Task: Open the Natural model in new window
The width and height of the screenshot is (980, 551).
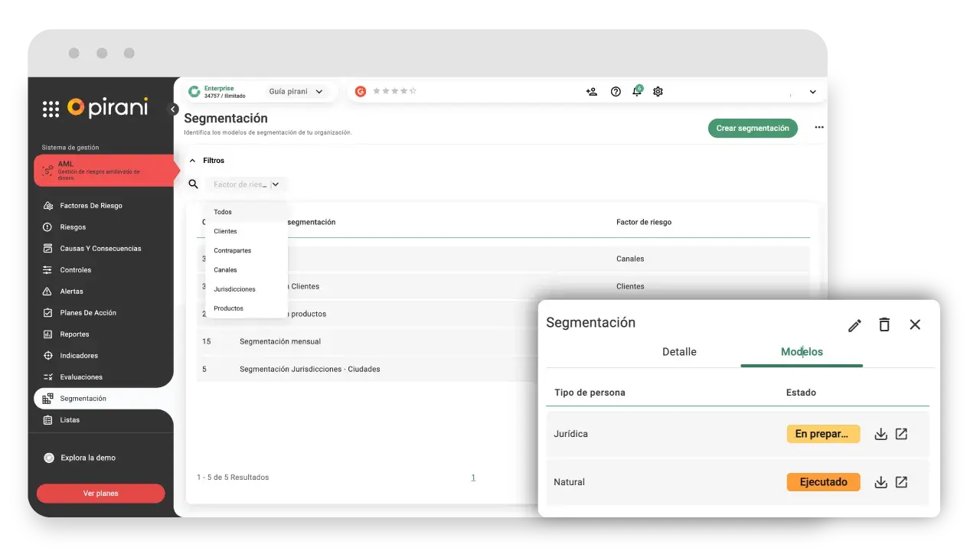Action: pyautogui.click(x=901, y=482)
